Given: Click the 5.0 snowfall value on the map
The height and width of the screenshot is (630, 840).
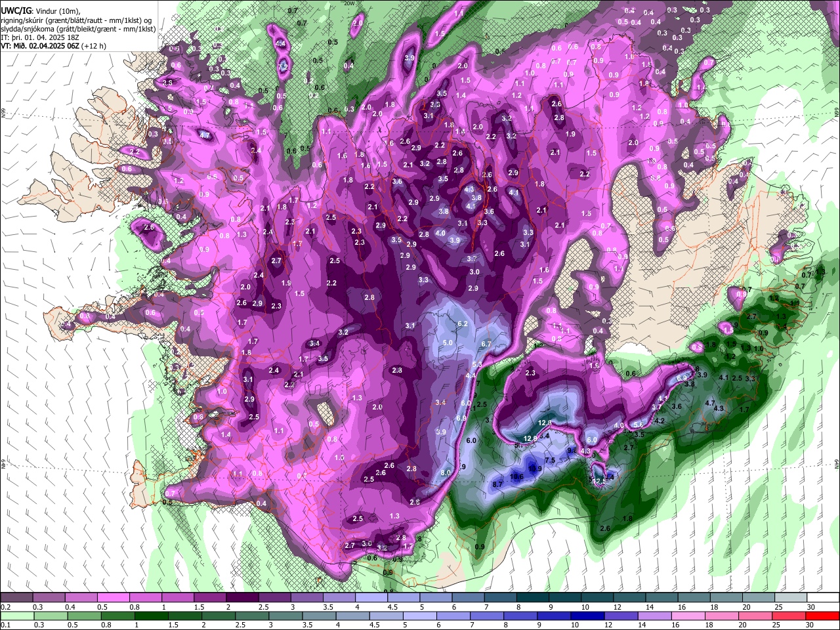Looking at the screenshot, I should point(448,343).
